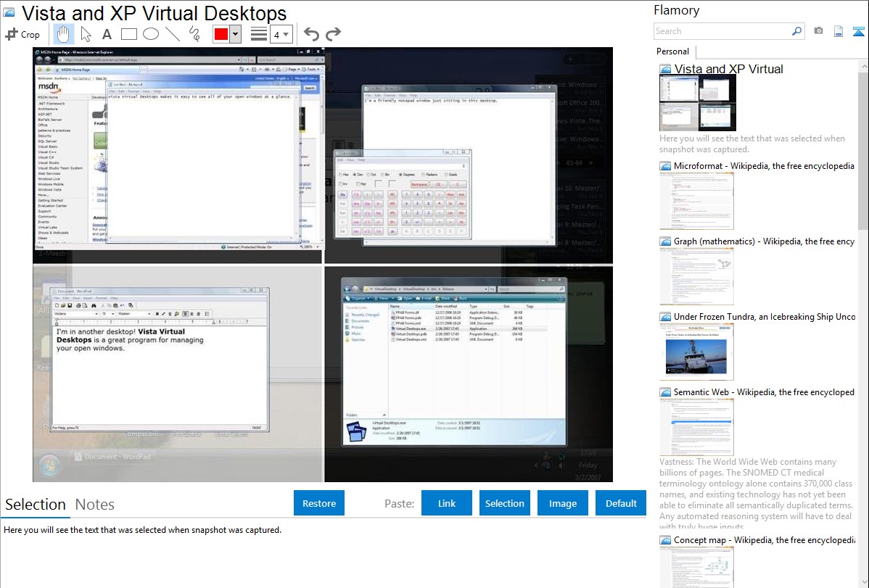The height and width of the screenshot is (588, 869).
Task: Open the color picker dropdown arrow
Action: 236,34
